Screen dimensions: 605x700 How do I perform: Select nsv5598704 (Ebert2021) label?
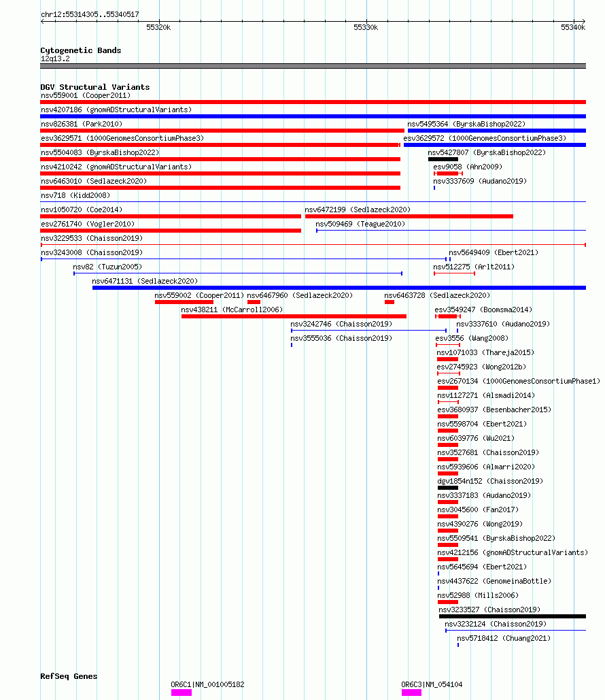click(482, 424)
